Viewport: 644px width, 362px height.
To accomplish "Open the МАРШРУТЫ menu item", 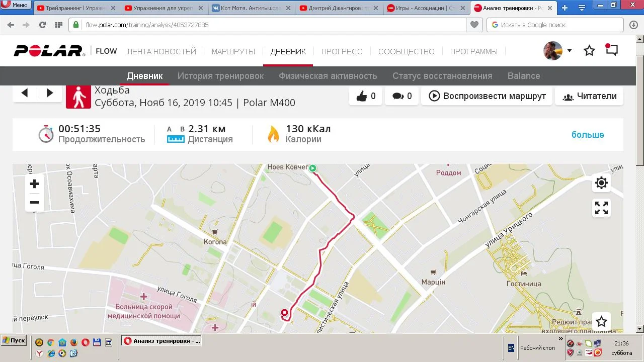I will tap(233, 51).
